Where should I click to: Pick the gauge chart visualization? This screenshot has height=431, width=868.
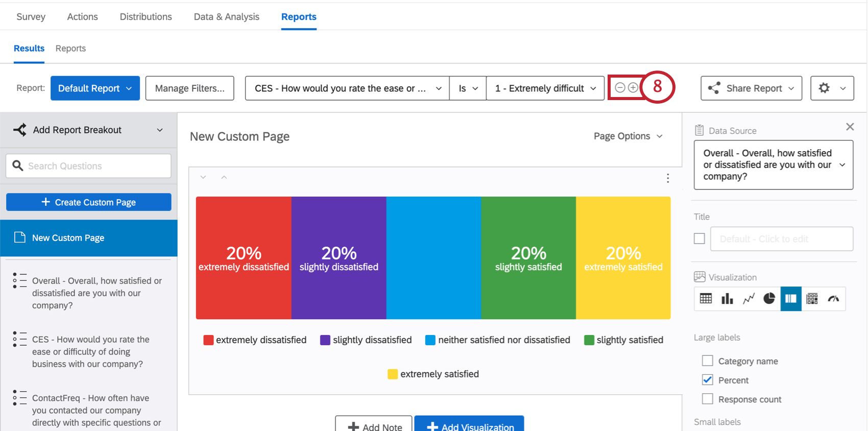[833, 299]
